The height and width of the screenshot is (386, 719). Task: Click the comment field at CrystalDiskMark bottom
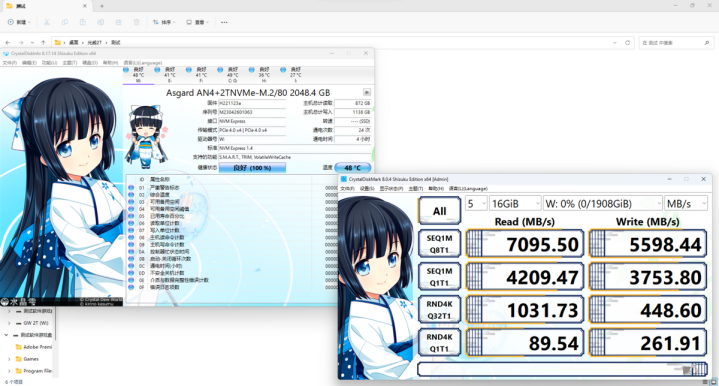pyautogui.click(x=562, y=369)
